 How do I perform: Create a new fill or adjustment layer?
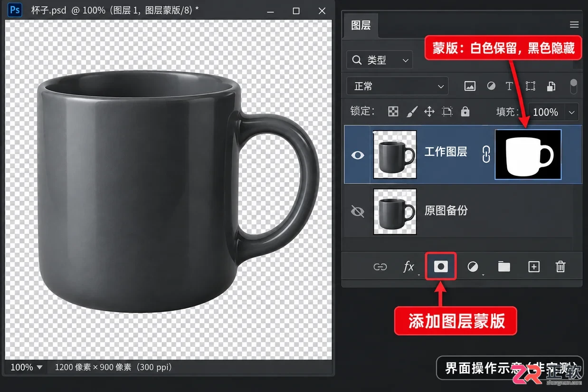[x=473, y=267]
